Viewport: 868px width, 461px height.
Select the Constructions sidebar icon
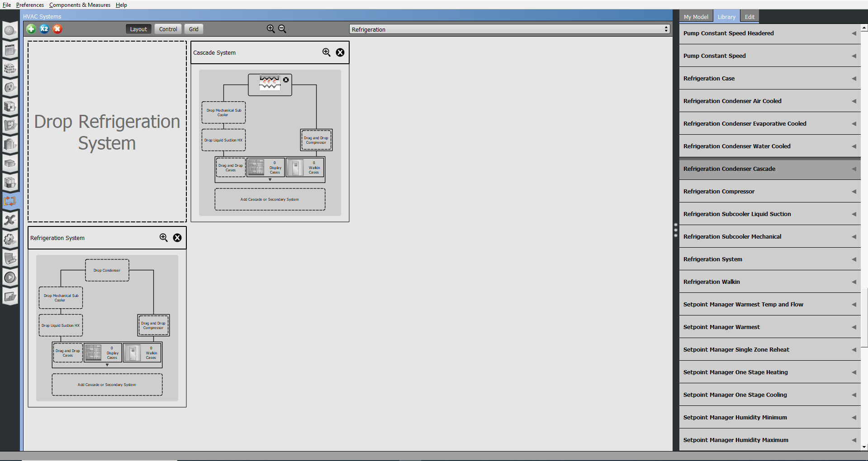(10, 69)
